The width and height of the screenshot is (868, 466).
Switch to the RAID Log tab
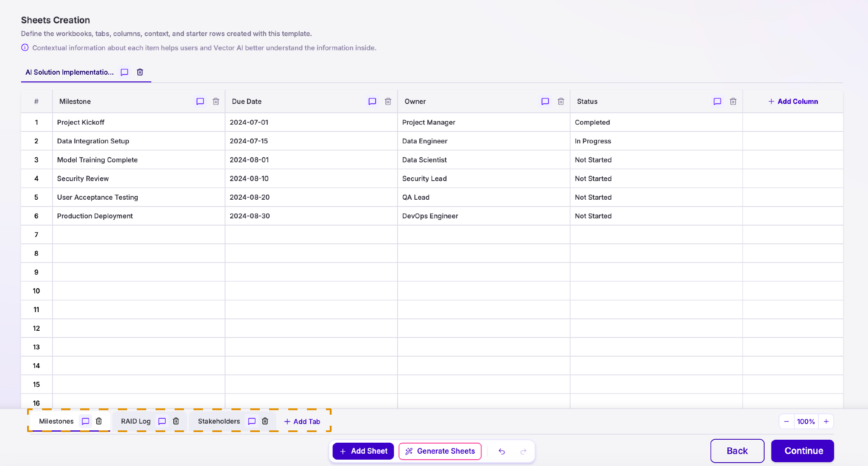coord(136,421)
